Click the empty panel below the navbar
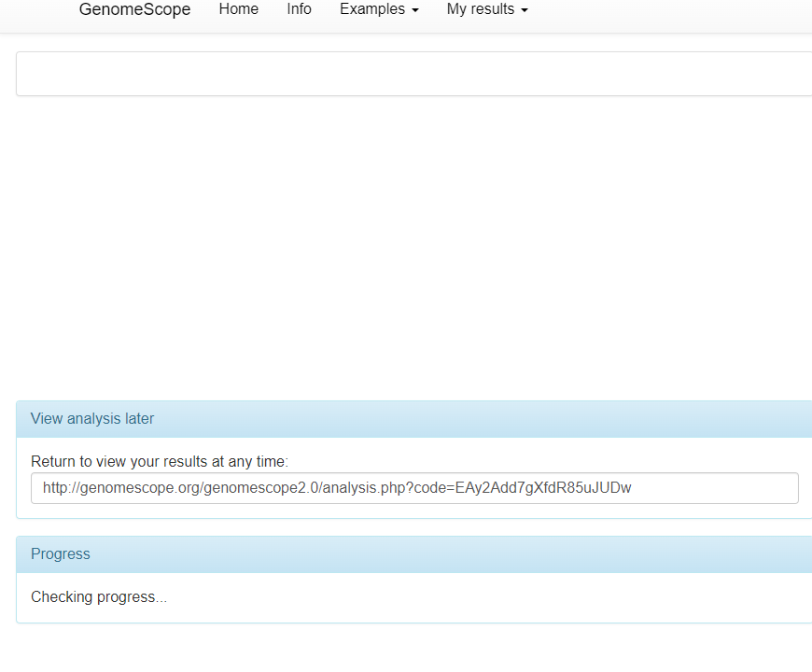 click(414, 73)
